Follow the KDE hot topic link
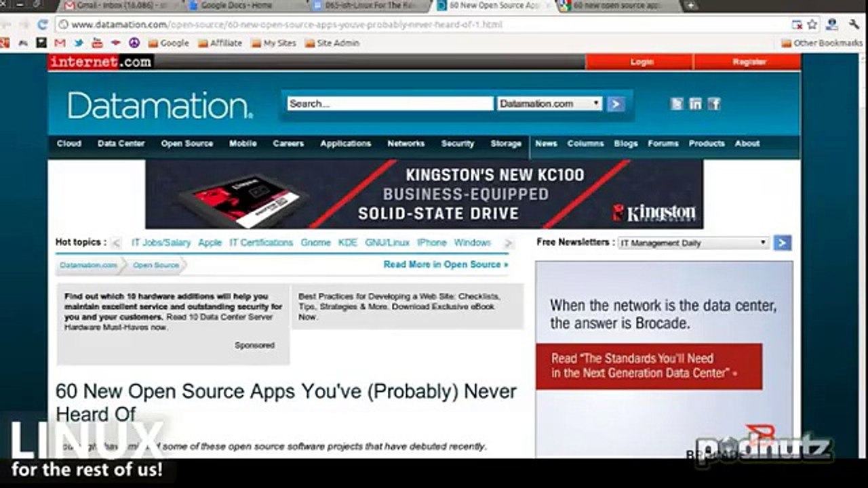This screenshot has height=488, width=868. (x=348, y=243)
